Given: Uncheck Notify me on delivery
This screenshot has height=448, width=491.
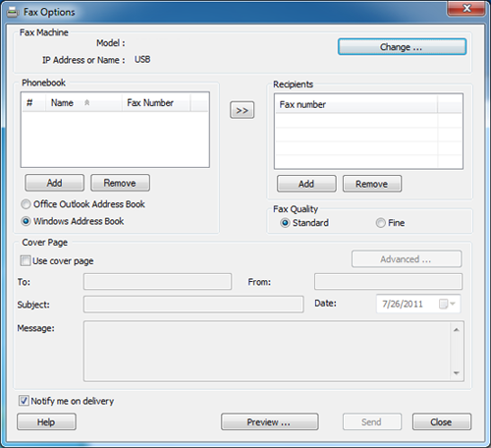Looking at the screenshot, I should click(24, 401).
